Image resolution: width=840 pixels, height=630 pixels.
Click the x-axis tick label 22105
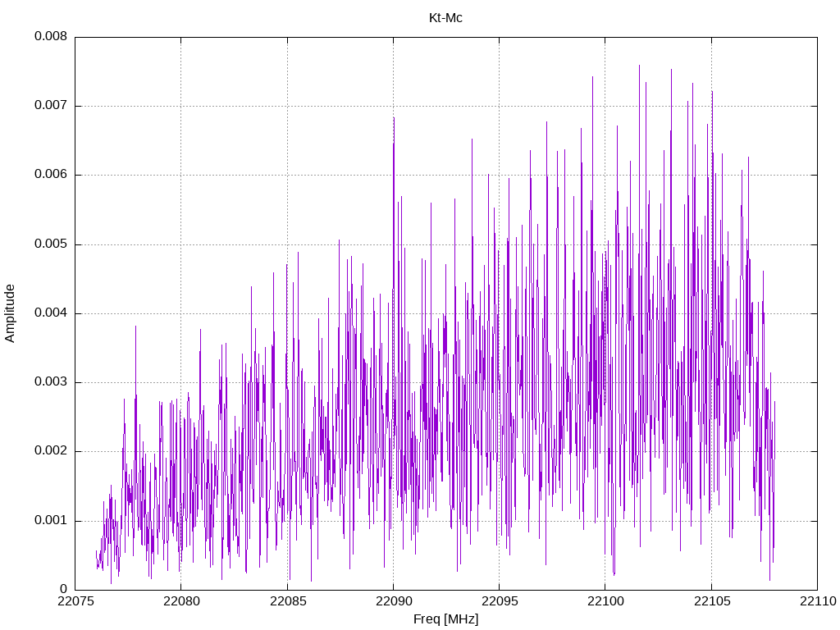click(712, 601)
